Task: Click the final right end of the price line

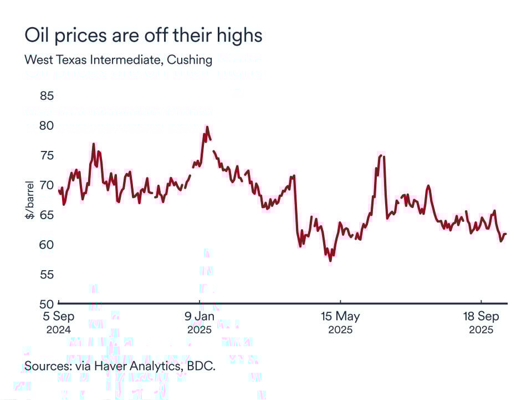Action: pos(506,234)
